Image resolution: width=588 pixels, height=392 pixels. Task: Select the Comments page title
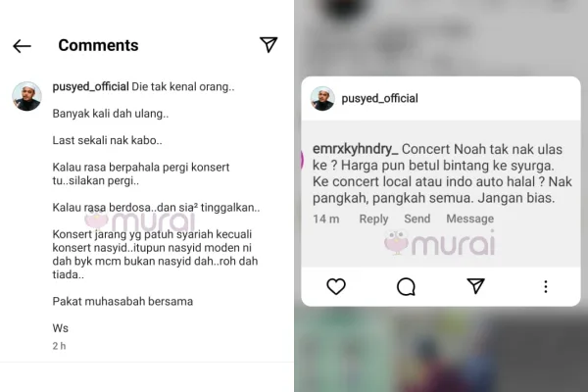(x=98, y=45)
